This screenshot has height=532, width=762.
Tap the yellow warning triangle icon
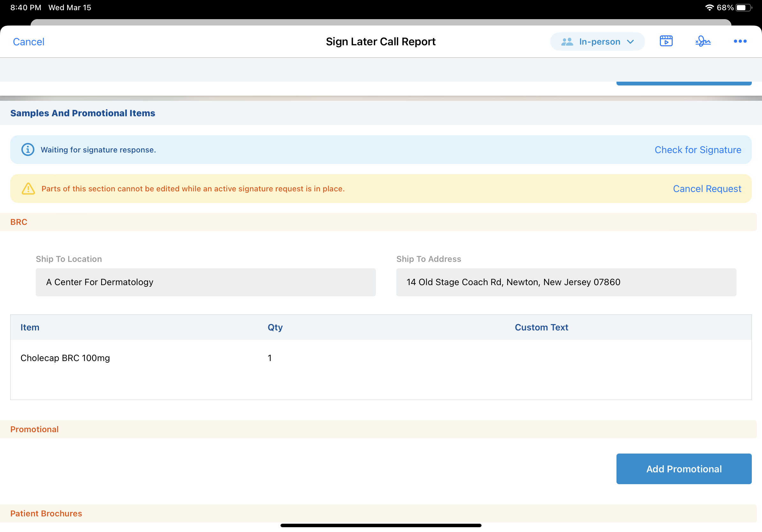(28, 189)
